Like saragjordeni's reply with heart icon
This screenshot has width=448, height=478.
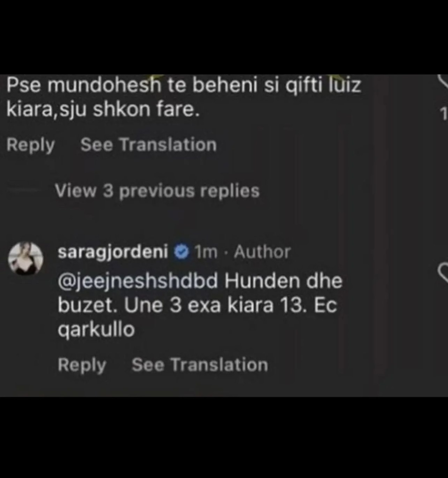click(443, 273)
